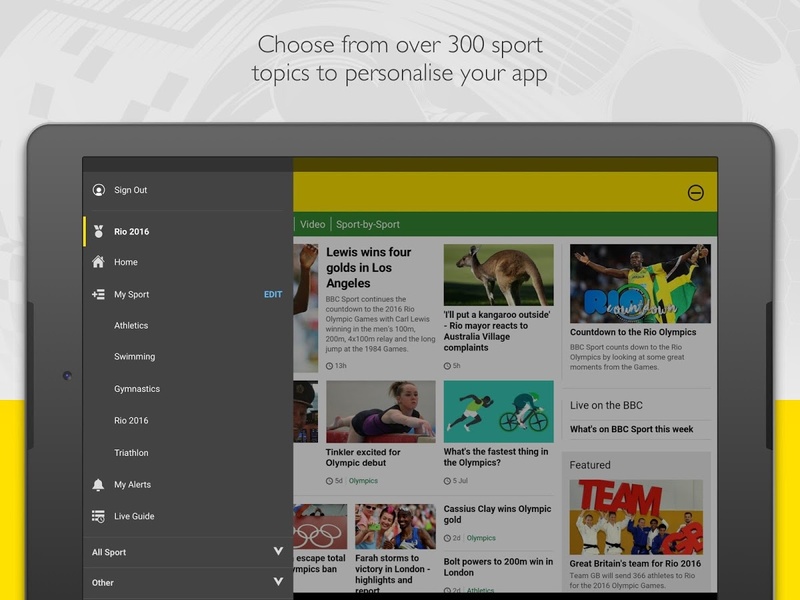Viewport: 800px width, 600px height.
Task: Click the My Sport label
Action: pyautogui.click(x=132, y=294)
